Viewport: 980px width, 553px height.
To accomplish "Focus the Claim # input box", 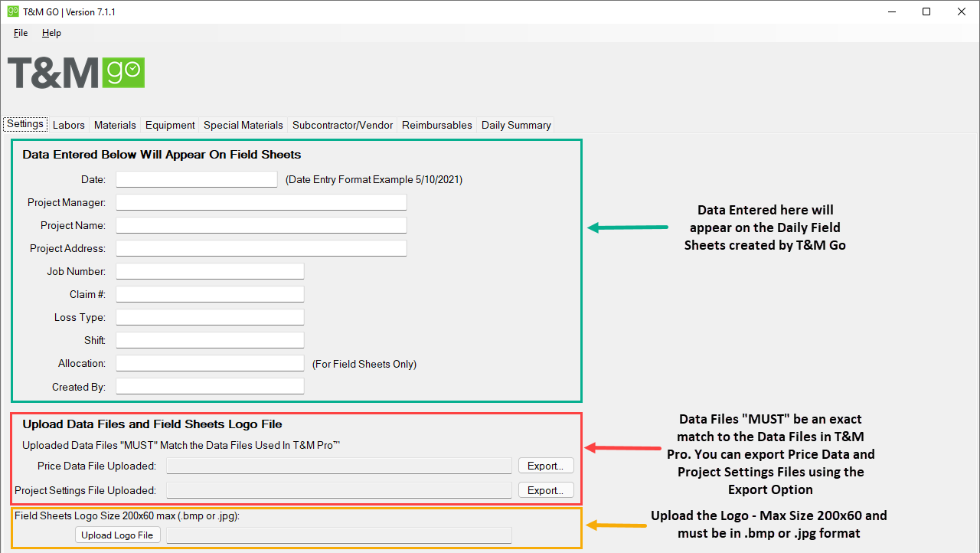I will click(210, 294).
